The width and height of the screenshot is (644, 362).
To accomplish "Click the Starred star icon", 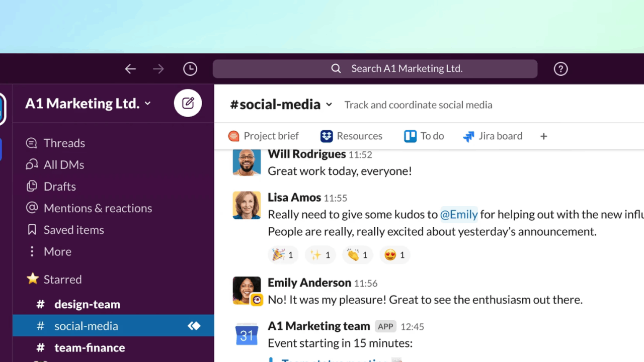I will click(33, 279).
